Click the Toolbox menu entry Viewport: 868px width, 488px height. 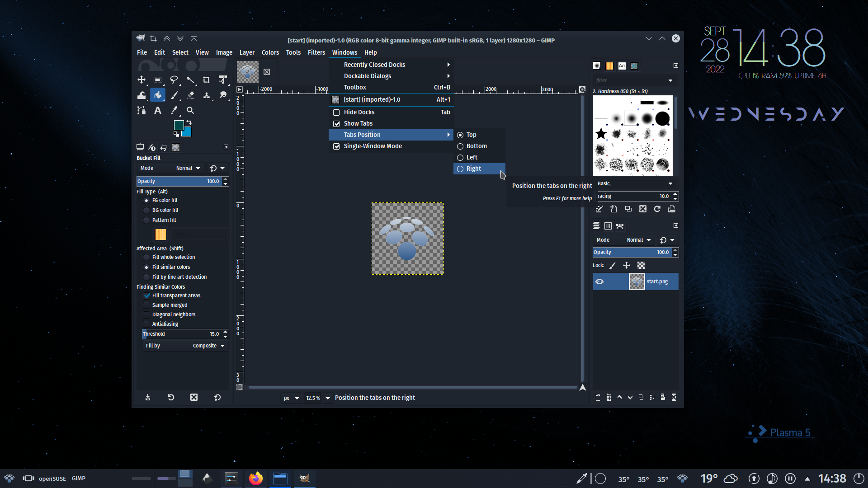391,88
